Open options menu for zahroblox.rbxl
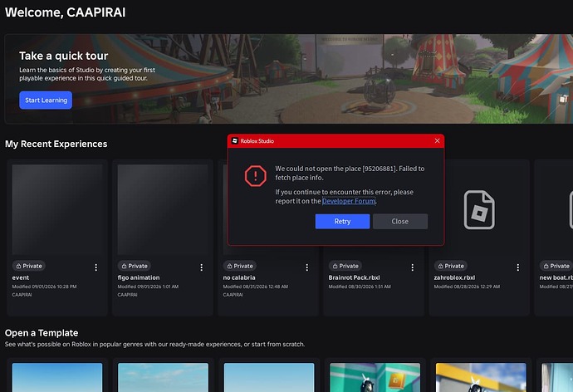This screenshot has height=392, width=573. tap(518, 267)
